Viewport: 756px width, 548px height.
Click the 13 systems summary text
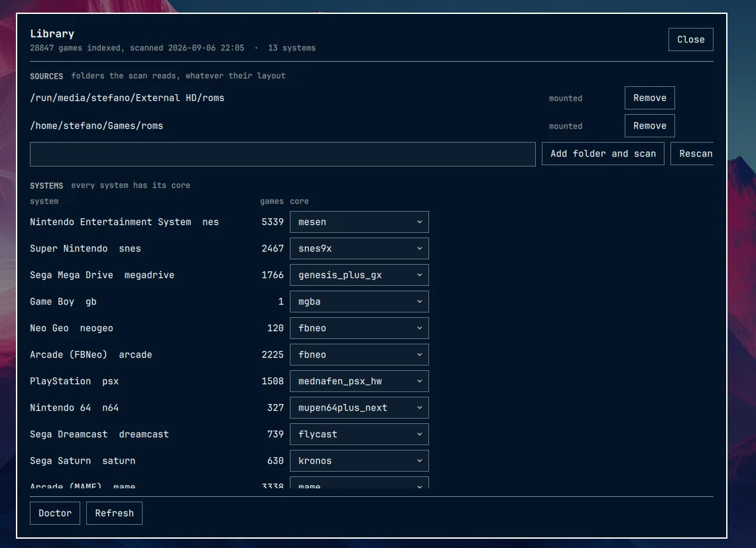tap(292, 48)
